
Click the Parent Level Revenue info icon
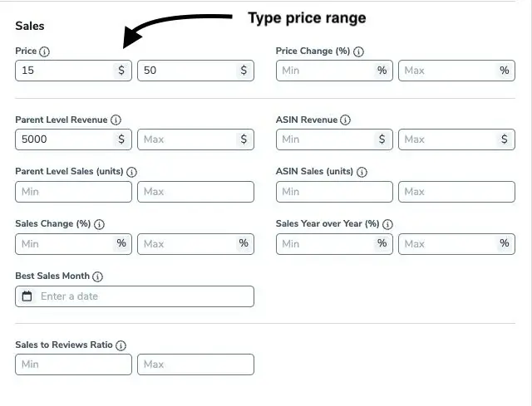(116, 120)
